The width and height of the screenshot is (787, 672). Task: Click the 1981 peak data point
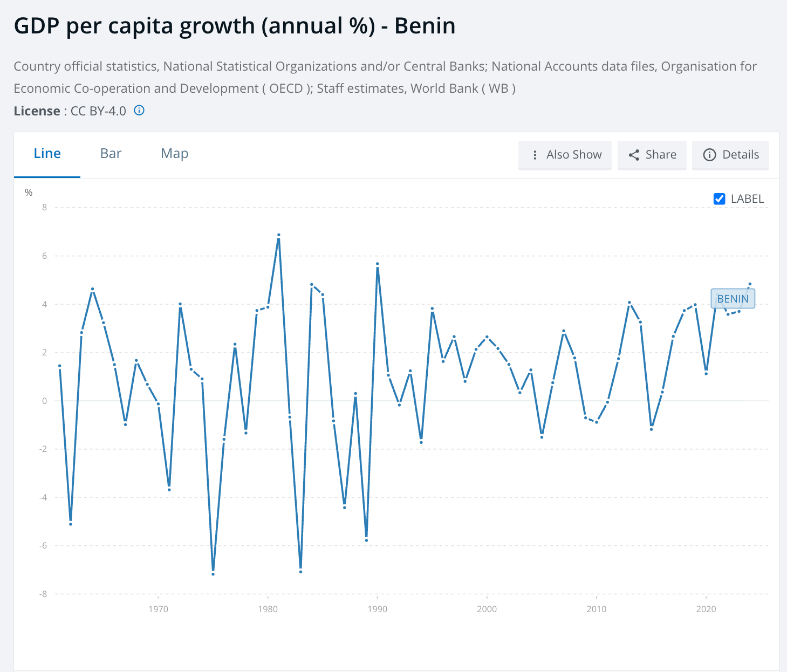(x=279, y=235)
